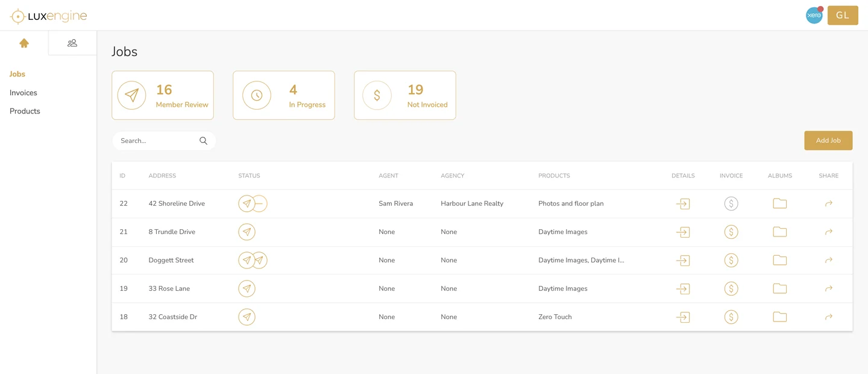Viewport: 868px width, 374px height.
Task: Click the PRODUCTS column header
Action: 554,176
